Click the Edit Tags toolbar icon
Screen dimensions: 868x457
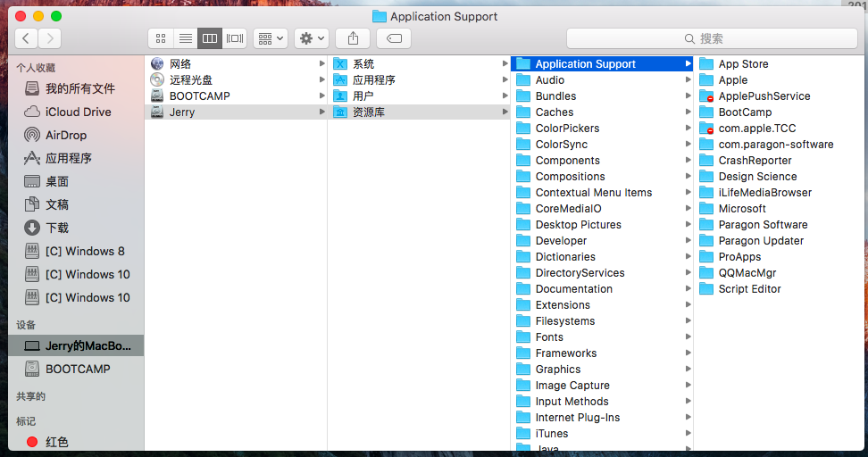(x=394, y=38)
